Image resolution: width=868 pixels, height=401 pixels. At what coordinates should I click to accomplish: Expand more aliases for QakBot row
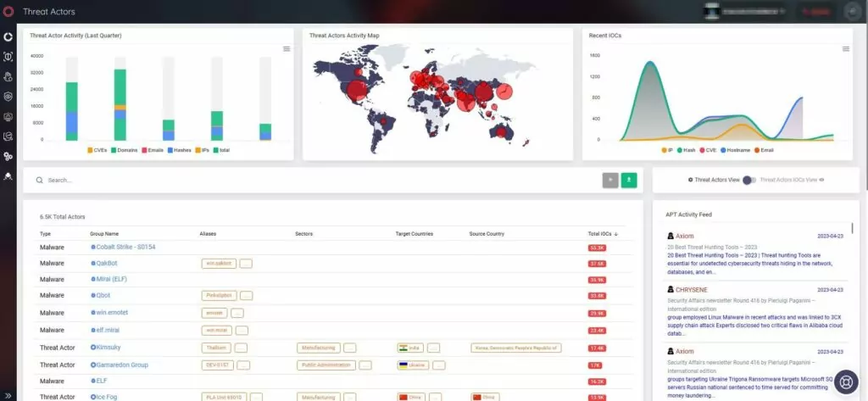pyautogui.click(x=246, y=264)
